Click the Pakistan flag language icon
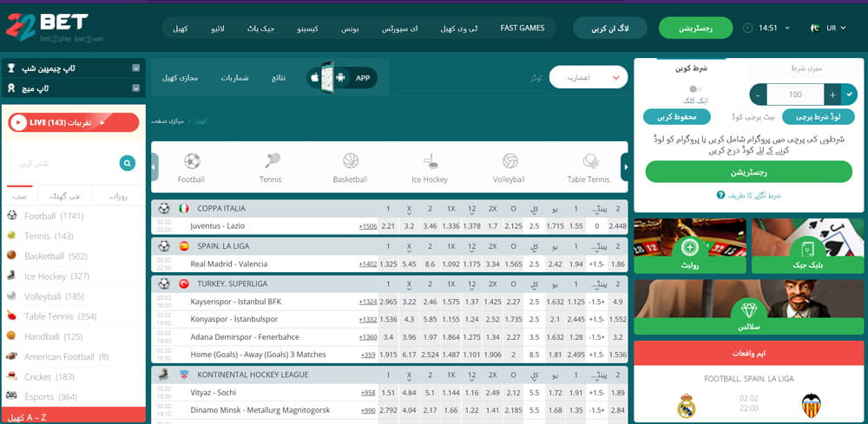Viewport: 868px width, 424px height. pyautogui.click(x=815, y=28)
